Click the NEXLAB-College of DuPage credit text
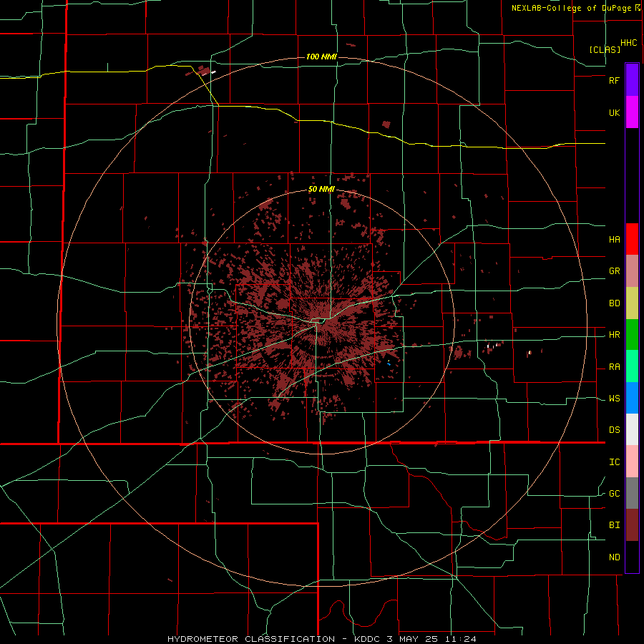644x644 pixels. 572,8
